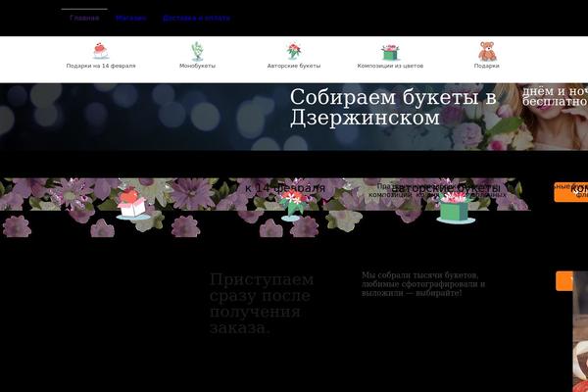The width and height of the screenshot is (588, 392).
Task: Open the Главная menu item
Action: click(84, 18)
